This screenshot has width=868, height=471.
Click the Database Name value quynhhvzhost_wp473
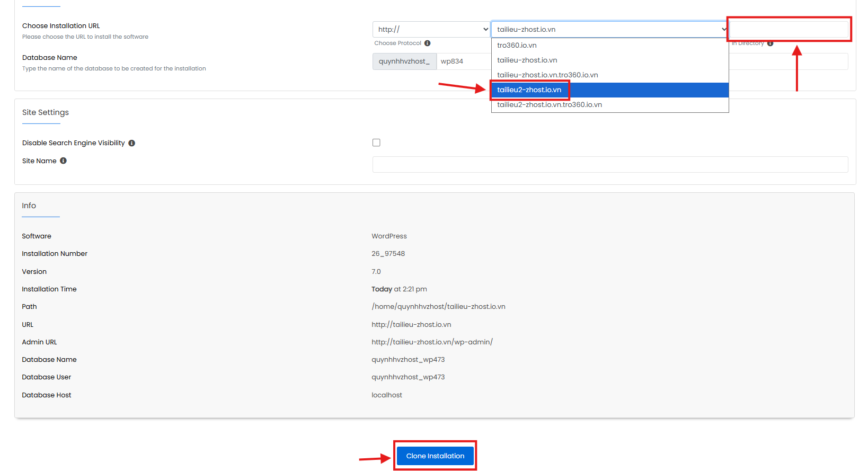pyautogui.click(x=408, y=359)
